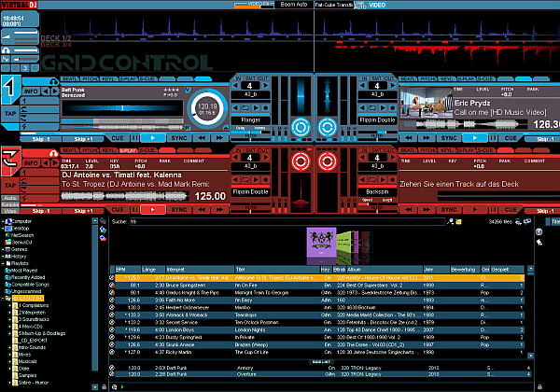Play deck 2 Eric Prydz track
560x392 pixels.
(x=475, y=138)
